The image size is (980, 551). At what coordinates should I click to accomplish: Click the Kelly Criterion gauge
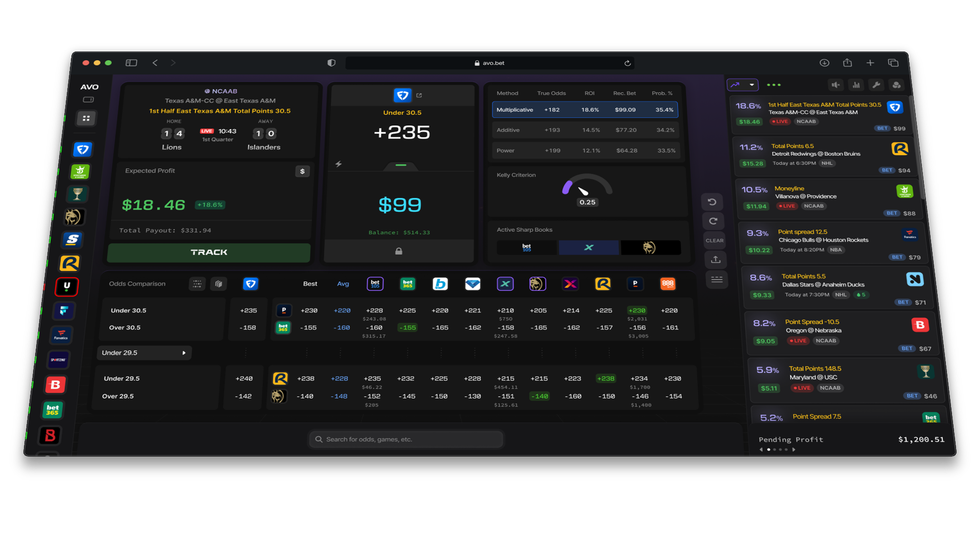tap(587, 190)
